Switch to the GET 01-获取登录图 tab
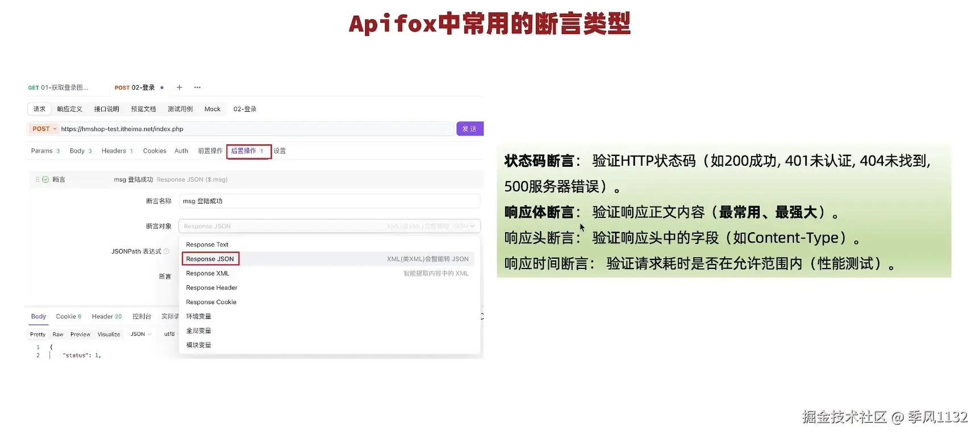The image size is (980, 437). click(x=58, y=87)
